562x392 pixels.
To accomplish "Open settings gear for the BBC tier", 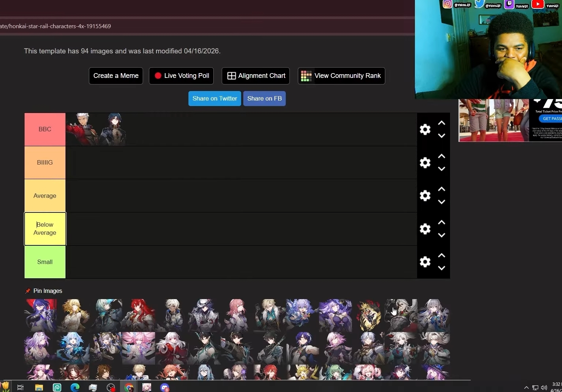I will [425, 129].
